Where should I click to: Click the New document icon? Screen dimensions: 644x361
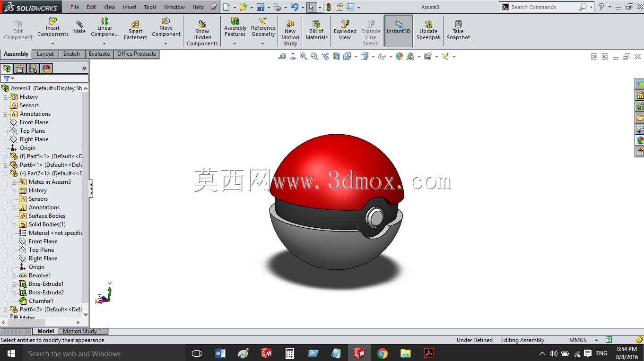pos(226,7)
